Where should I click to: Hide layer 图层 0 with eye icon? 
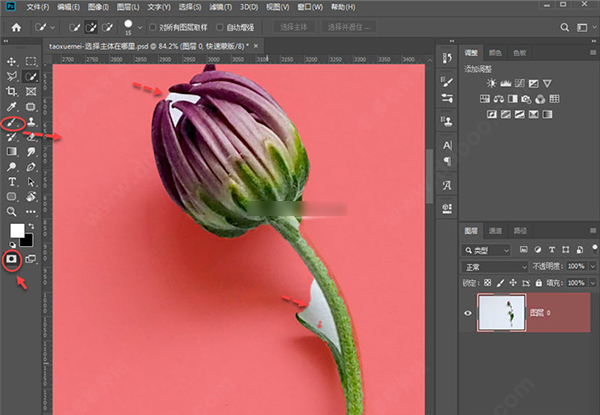pos(468,313)
